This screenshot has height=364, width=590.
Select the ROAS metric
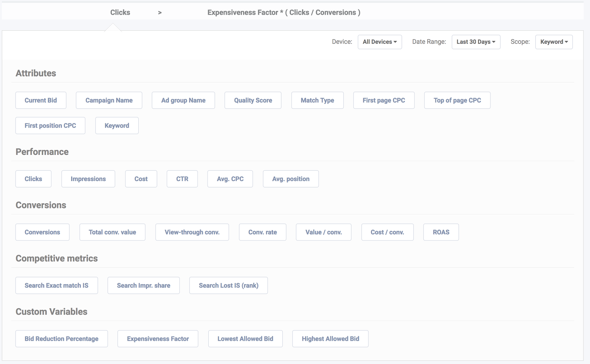(441, 232)
